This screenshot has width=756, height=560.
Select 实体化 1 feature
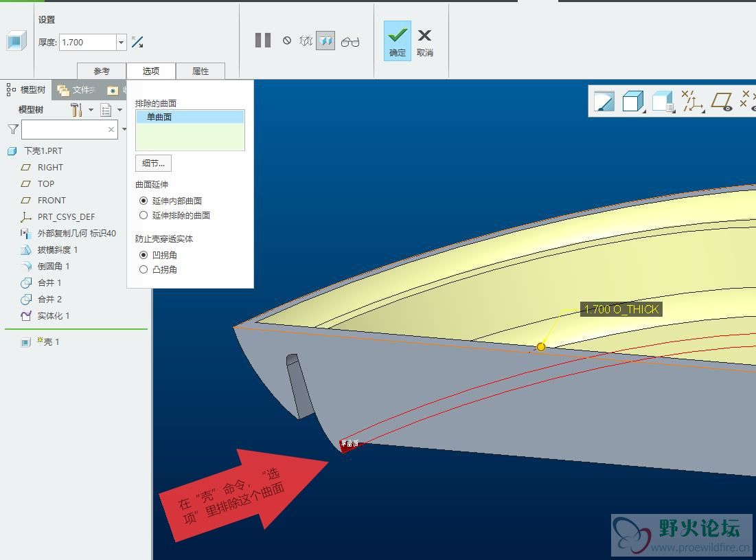pos(54,316)
